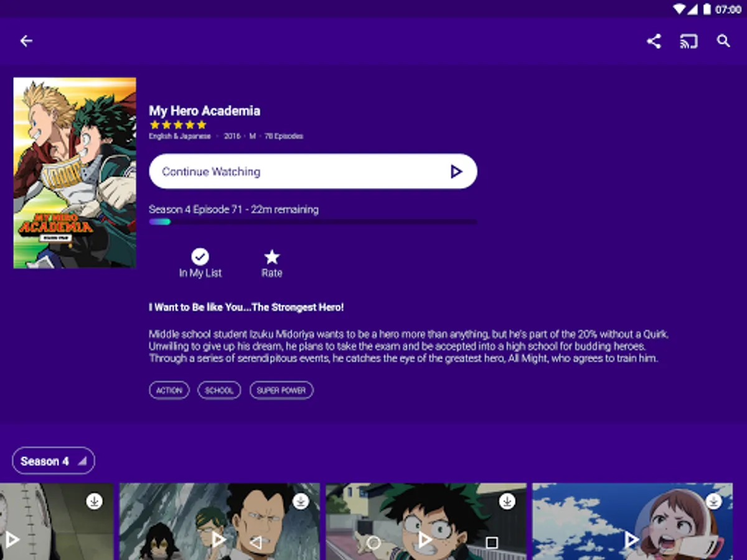Select the SCHOOL genre tag
Image resolution: width=747 pixels, height=560 pixels.
[219, 390]
